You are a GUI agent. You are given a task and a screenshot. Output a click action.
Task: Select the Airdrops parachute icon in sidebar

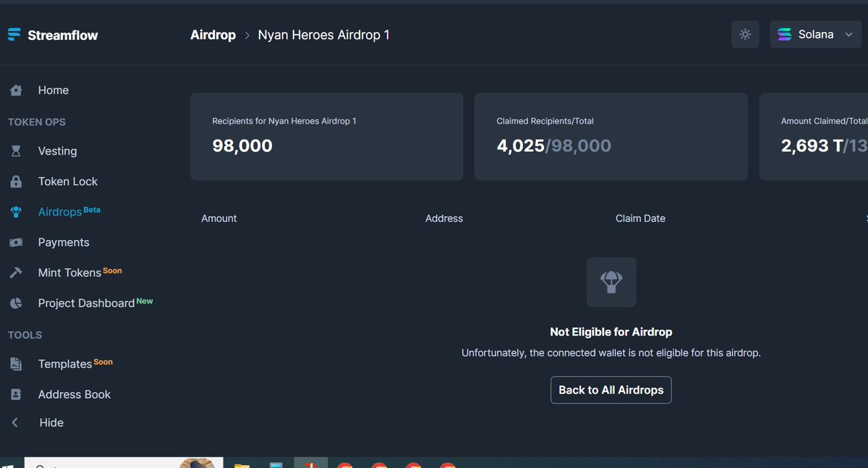tap(15, 212)
